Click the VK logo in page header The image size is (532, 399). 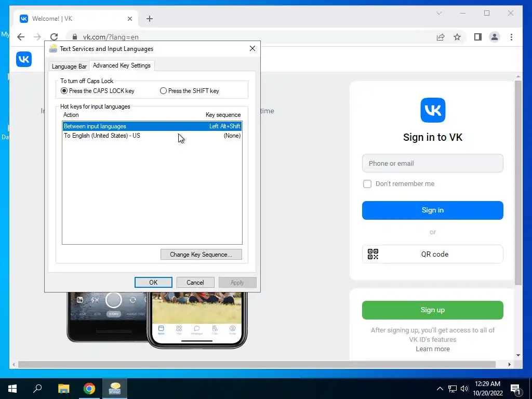24,59
